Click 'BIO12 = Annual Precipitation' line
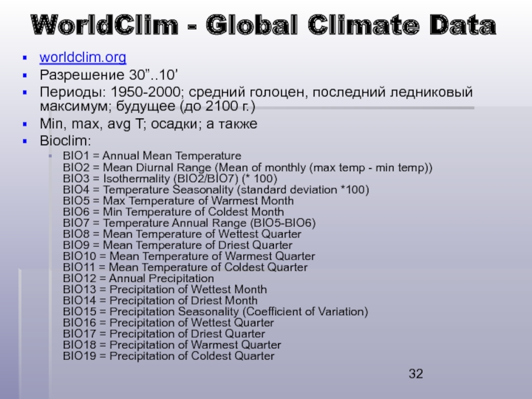Viewport: 532px width, 399px height. pyautogui.click(x=138, y=279)
